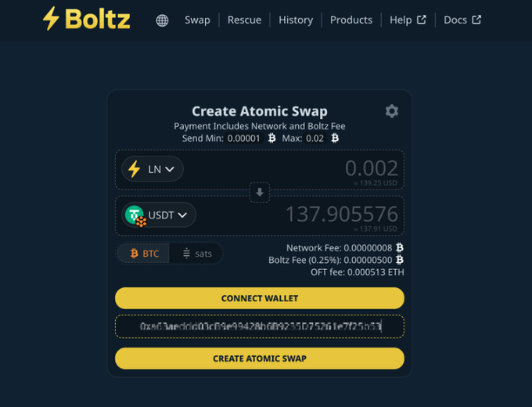Expand the USDT receive asset dropdown
532x407 pixels.
(x=182, y=215)
